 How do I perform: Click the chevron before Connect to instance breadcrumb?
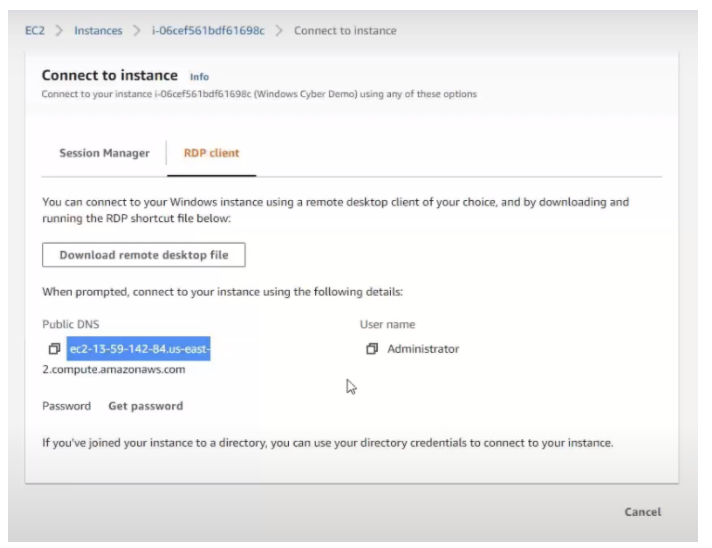coord(279,30)
